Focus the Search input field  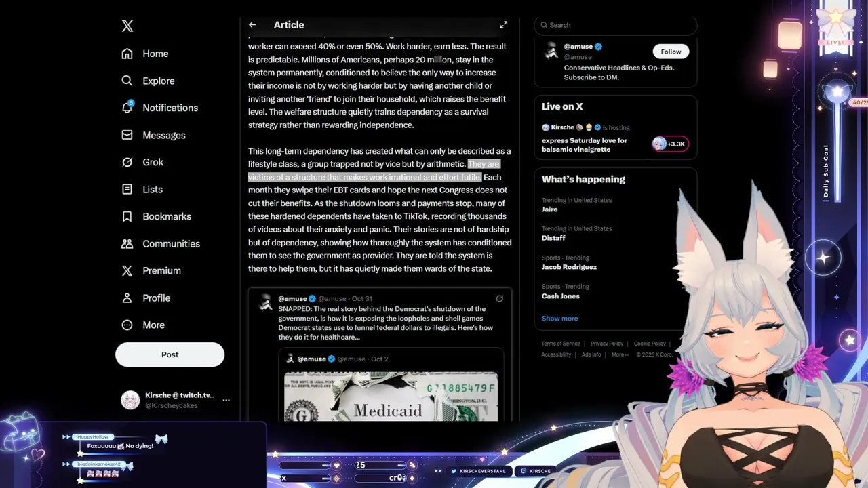[x=615, y=25]
